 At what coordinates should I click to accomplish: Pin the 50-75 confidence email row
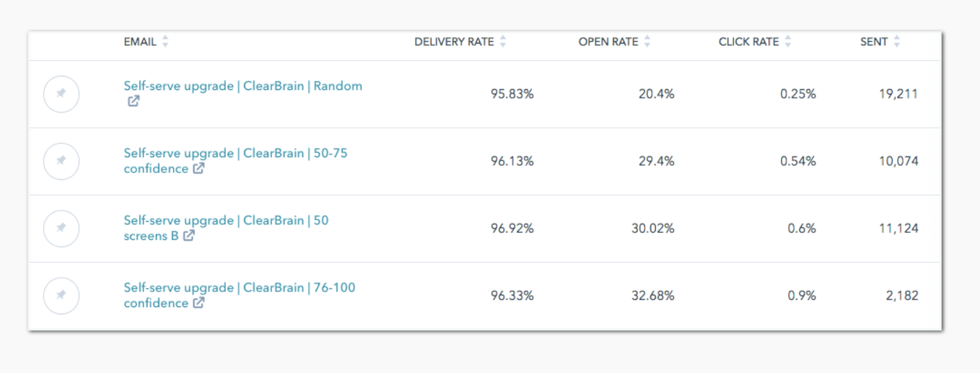(61, 161)
